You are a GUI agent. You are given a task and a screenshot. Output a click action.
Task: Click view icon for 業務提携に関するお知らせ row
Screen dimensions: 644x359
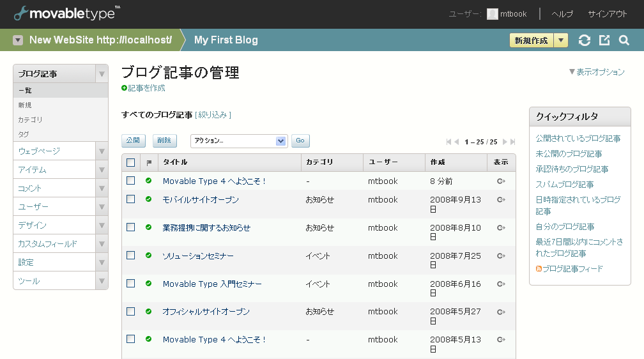coord(501,227)
